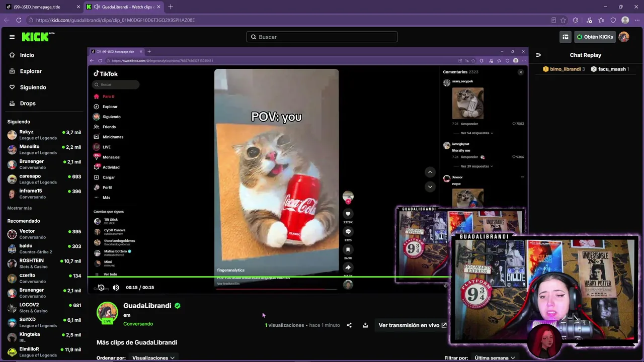
Task: Click the clip time 00:15 / 00:15
Action: click(140, 288)
